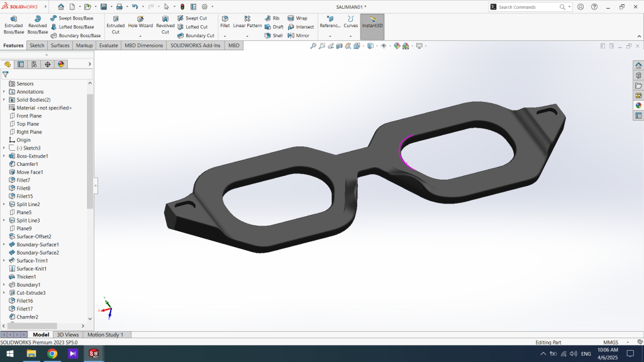Image resolution: width=644 pixels, height=362 pixels.
Task: Open the DisplayManager panel tab
Action: [61, 64]
